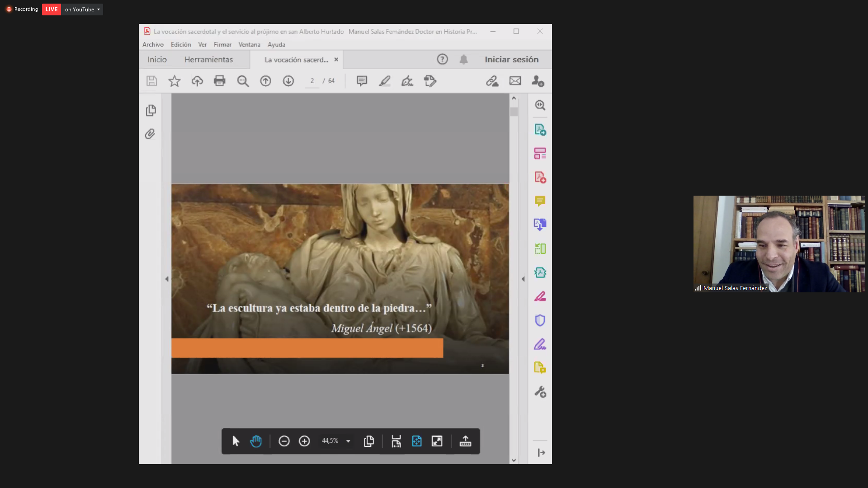Open the attachments paperclip panel
The height and width of the screenshot is (488, 868).
150,134
